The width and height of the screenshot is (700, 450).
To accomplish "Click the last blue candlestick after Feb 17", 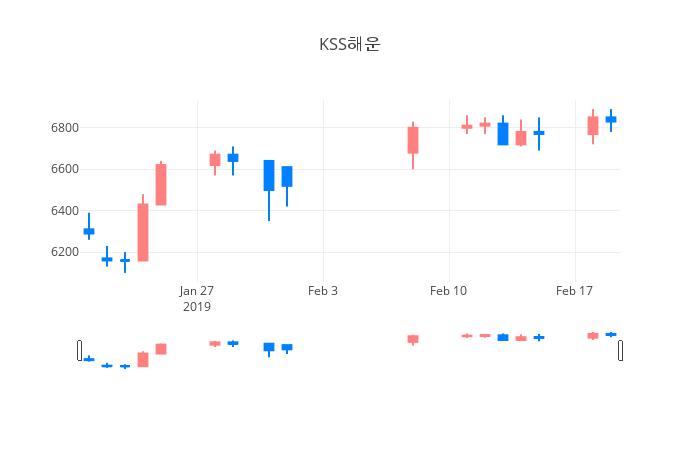I will tap(611, 119).
